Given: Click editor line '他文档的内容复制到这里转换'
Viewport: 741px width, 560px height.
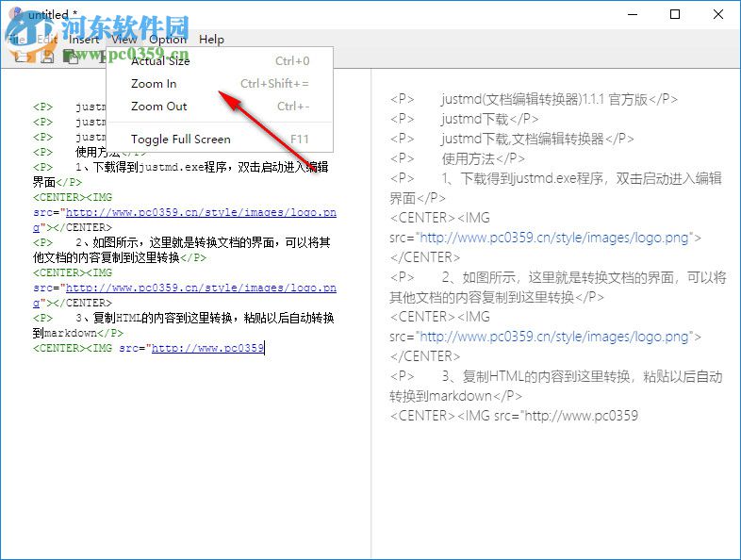Looking at the screenshot, I should point(107,257).
